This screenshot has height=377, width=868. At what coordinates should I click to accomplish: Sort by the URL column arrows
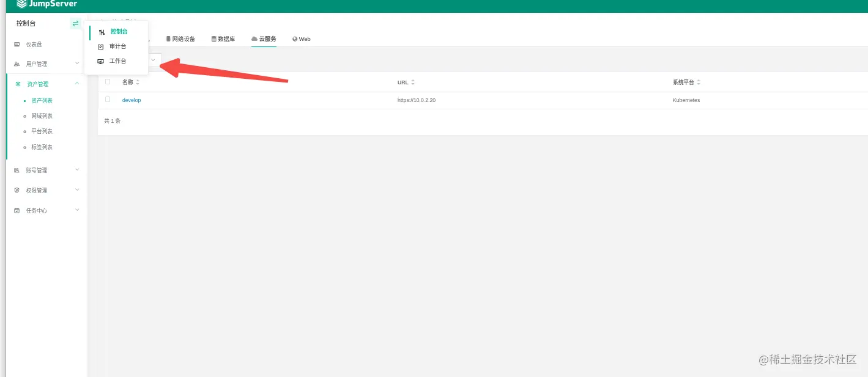(413, 82)
